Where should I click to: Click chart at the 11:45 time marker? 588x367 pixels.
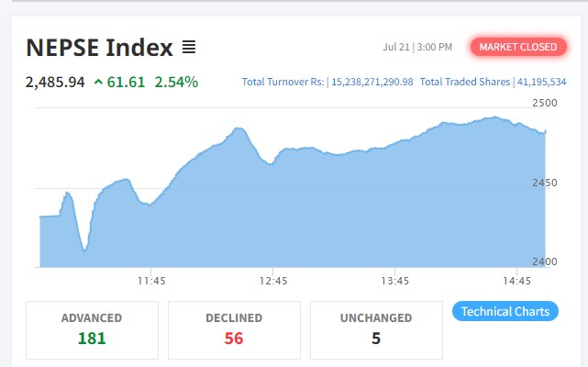(151, 281)
